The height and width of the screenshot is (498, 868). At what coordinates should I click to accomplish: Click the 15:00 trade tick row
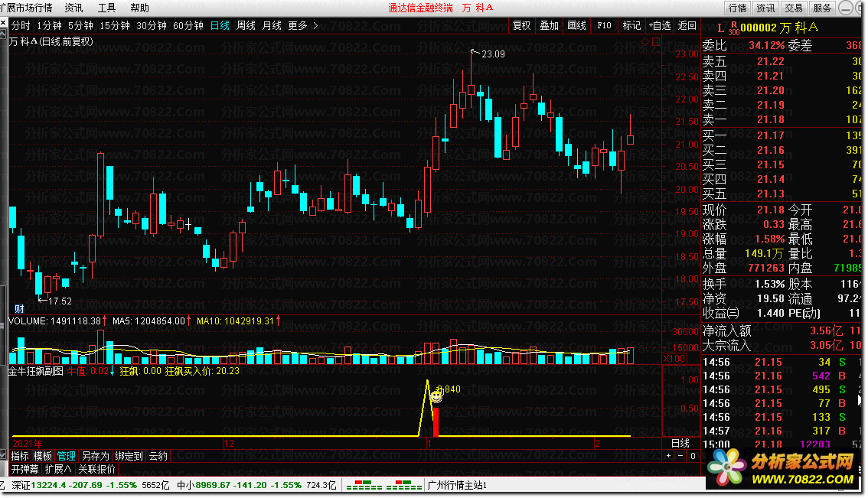pyautogui.click(x=782, y=444)
